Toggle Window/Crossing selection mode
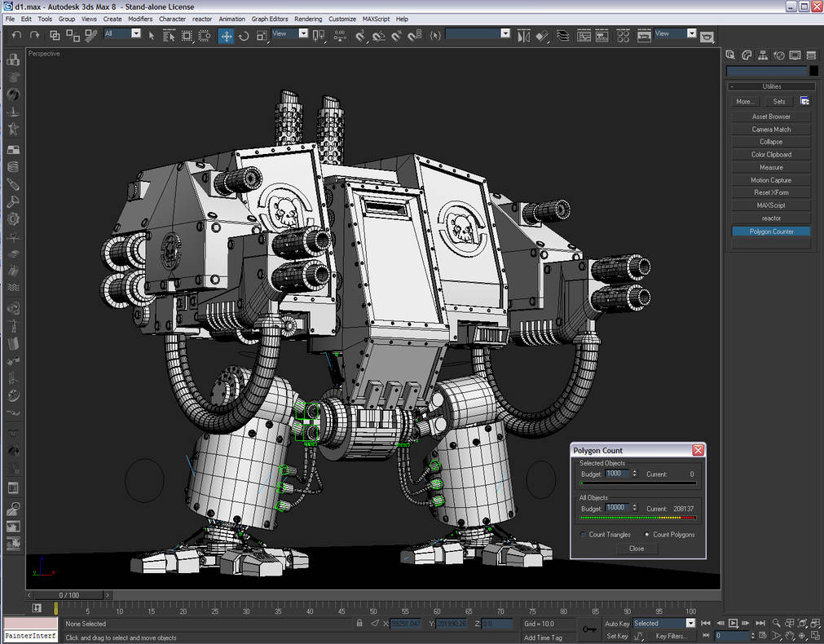The width and height of the screenshot is (824, 644). point(205,35)
